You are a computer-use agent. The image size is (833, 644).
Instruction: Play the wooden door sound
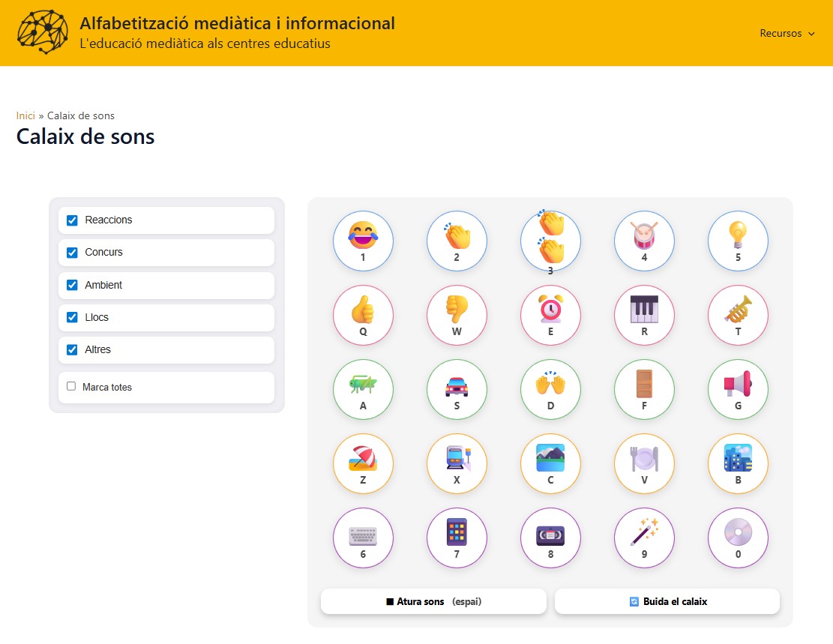coord(644,388)
